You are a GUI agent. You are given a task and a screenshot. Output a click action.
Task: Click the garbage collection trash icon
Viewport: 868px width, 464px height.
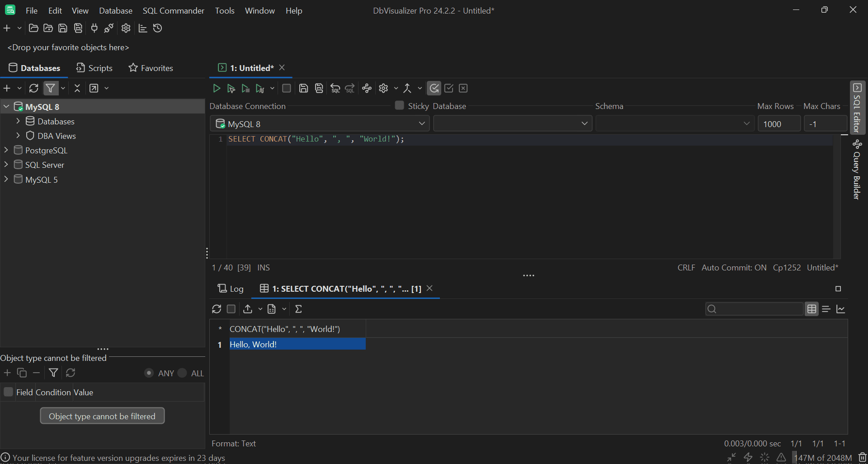click(862, 457)
